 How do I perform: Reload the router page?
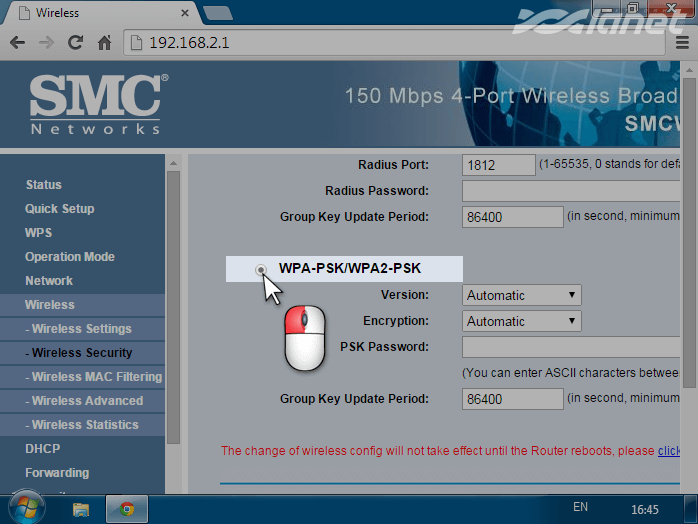pos(75,43)
